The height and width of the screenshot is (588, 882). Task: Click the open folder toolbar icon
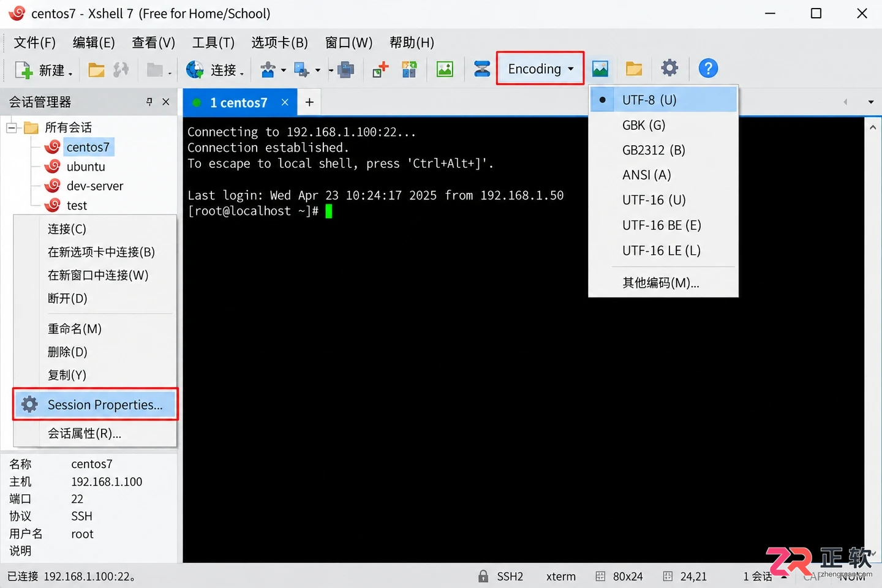[x=96, y=70]
